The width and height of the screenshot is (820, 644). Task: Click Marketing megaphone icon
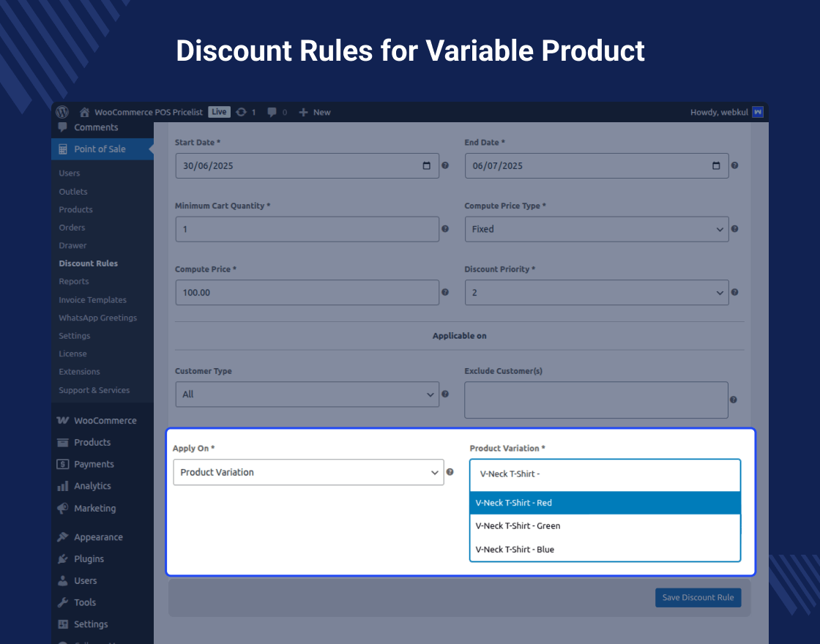(63, 508)
